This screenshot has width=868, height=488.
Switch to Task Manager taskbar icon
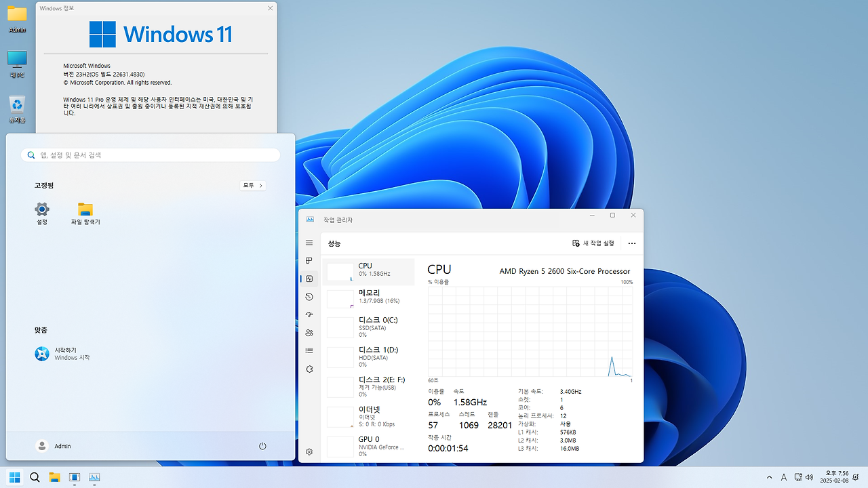click(x=94, y=477)
